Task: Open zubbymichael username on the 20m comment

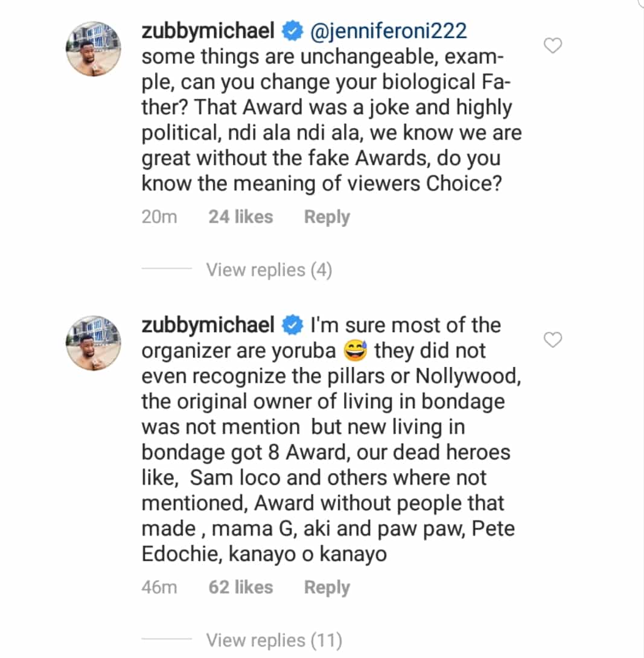Action: pyautogui.click(x=209, y=31)
